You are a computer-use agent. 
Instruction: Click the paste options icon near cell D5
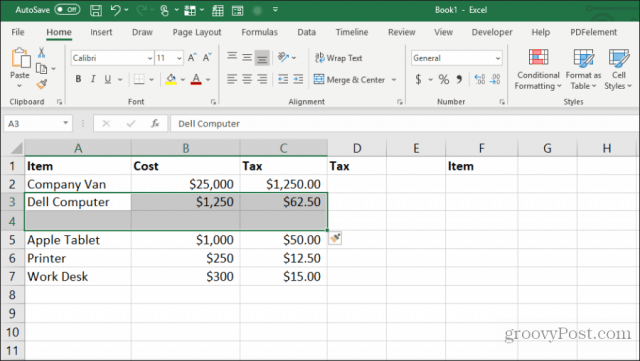(336, 238)
